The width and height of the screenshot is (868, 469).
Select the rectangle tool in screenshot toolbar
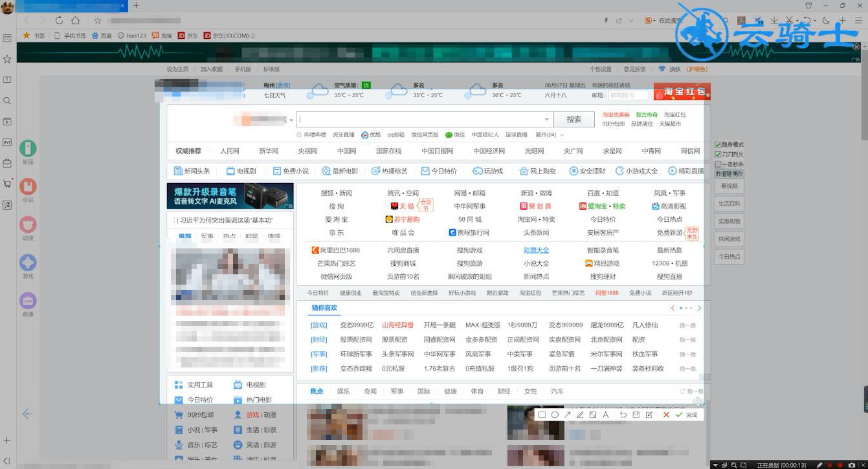(x=542, y=415)
